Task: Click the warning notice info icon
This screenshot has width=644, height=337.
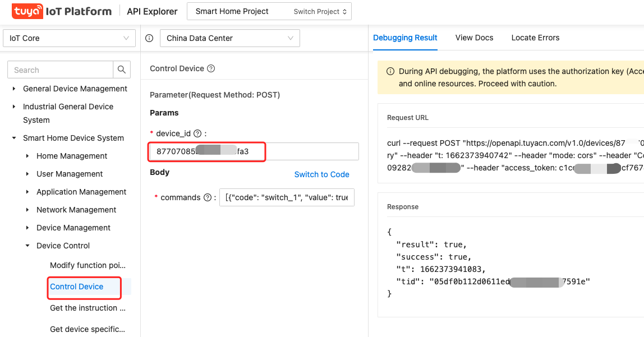Action: (x=390, y=71)
